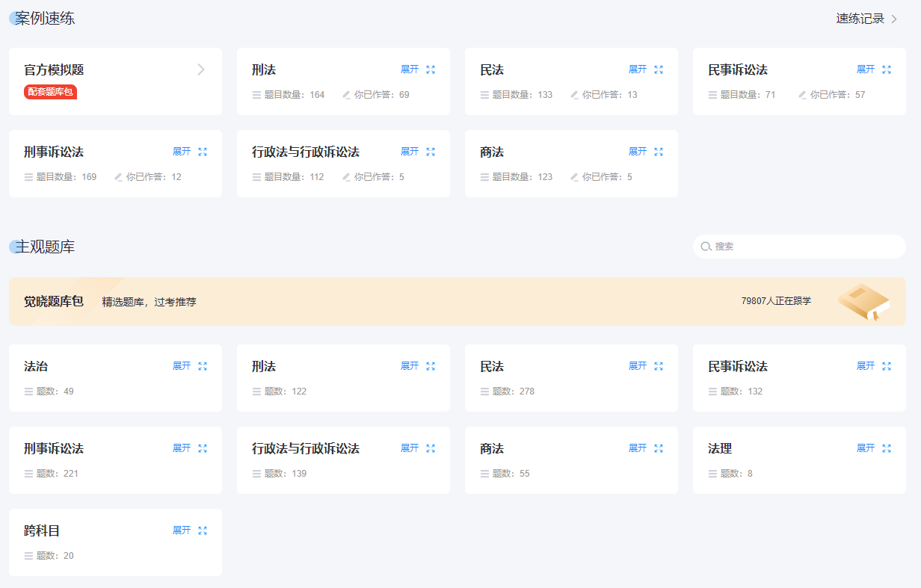Expand the 案例速练 刑事诉讼法 card
Image resolution: width=921 pixels, height=588 pixels.
[x=182, y=152]
